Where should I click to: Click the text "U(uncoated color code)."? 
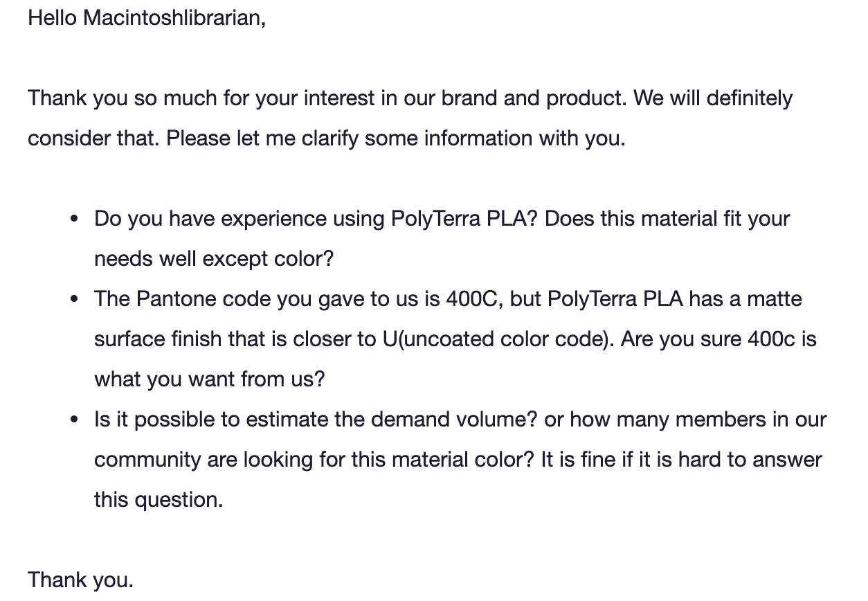tap(500, 339)
